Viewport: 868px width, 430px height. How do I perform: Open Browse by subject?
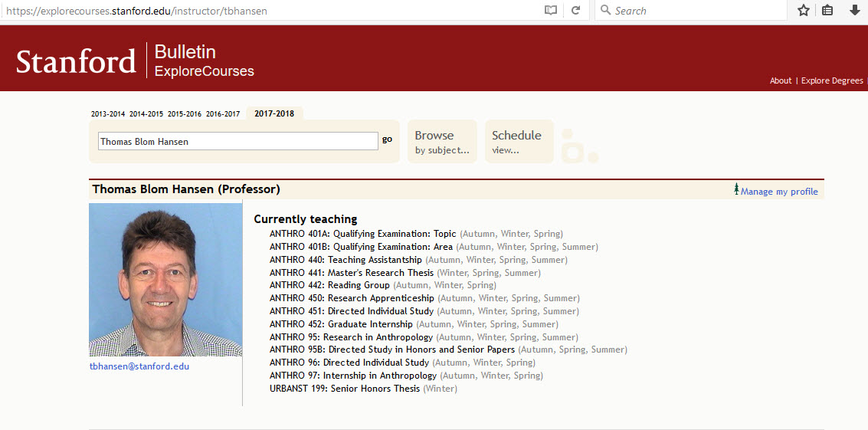(x=442, y=142)
